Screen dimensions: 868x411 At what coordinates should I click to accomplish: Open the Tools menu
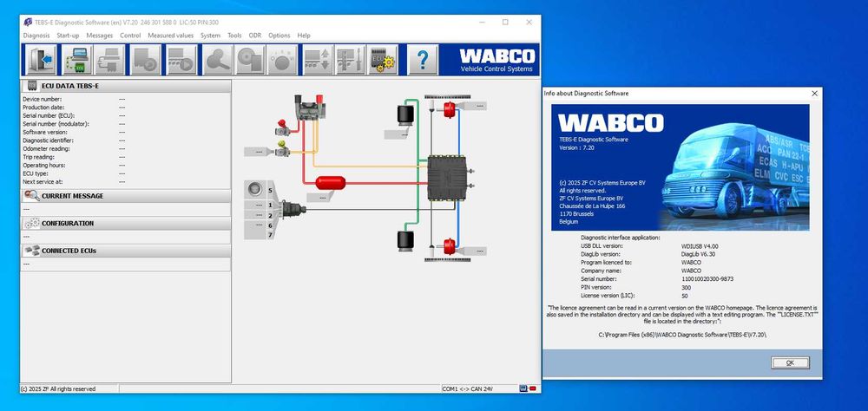click(x=234, y=36)
